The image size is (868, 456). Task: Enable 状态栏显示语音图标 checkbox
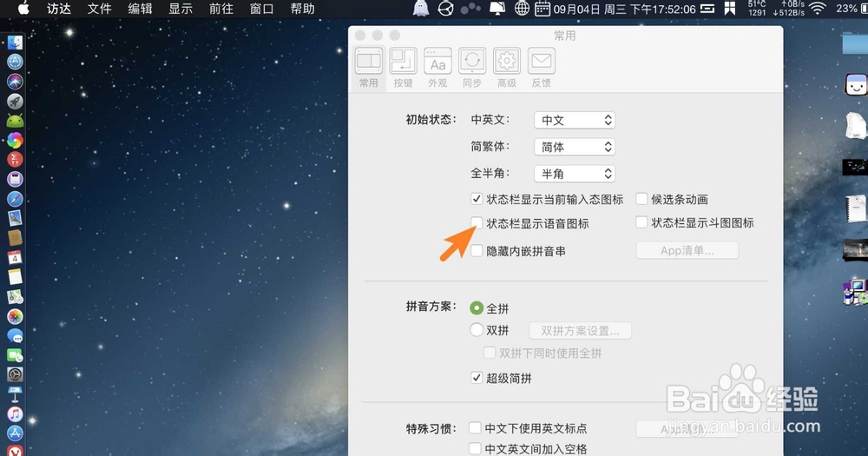tap(476, 222)
